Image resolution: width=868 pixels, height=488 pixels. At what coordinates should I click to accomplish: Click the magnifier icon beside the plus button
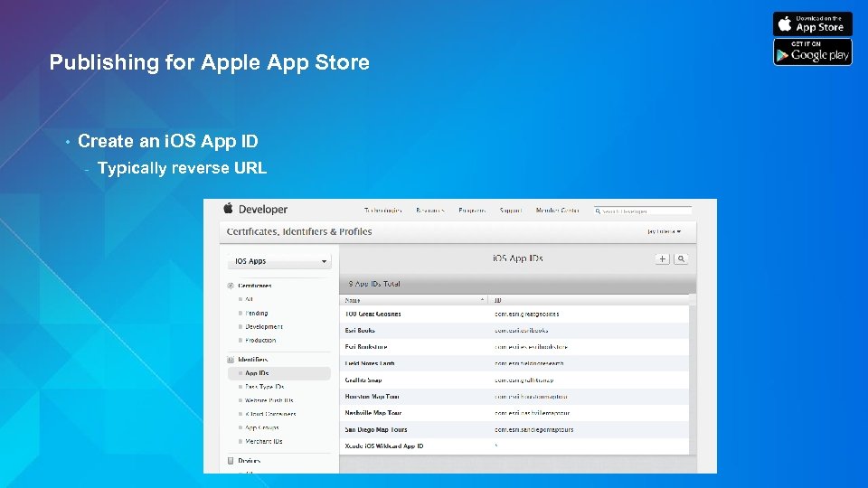click(681, 259)
